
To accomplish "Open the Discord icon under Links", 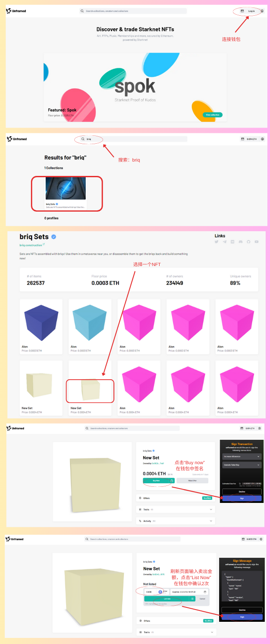I will (x=241, y=242).
